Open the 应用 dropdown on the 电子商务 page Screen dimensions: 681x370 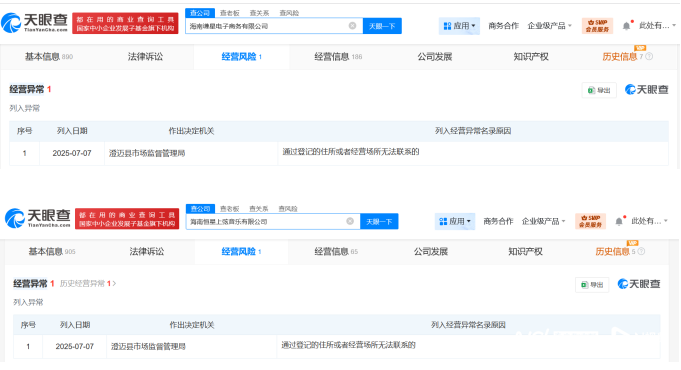coord(459,26)
